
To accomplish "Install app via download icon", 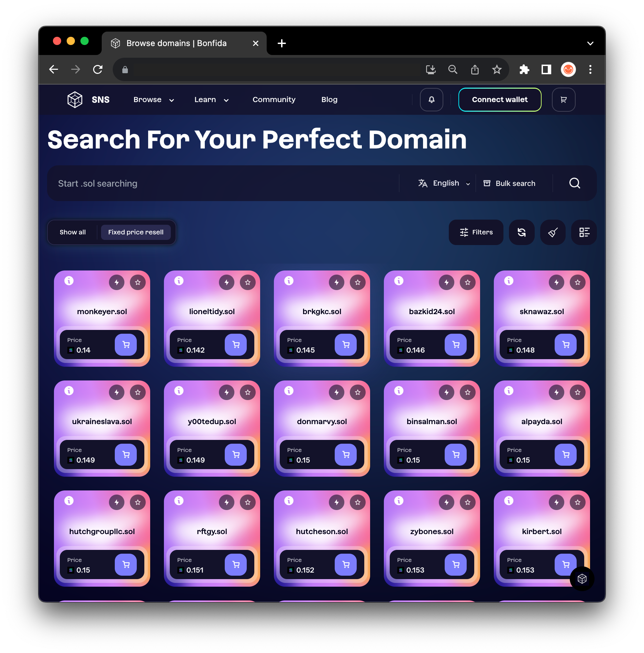I will pos(431,70).
